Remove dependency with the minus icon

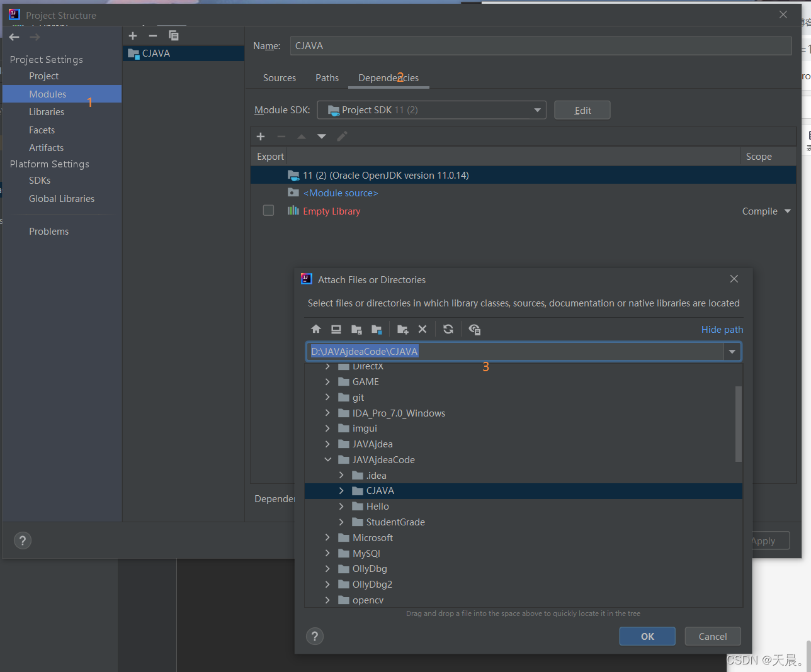click(x=281, y=137)
